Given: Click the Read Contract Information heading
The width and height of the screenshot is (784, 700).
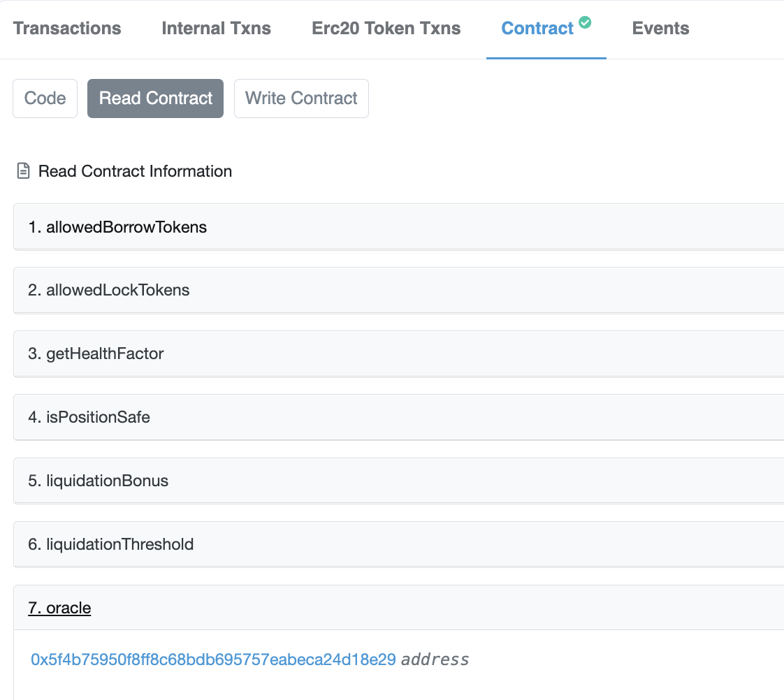Looking at the screenshot, I should [x=135, y=171].
